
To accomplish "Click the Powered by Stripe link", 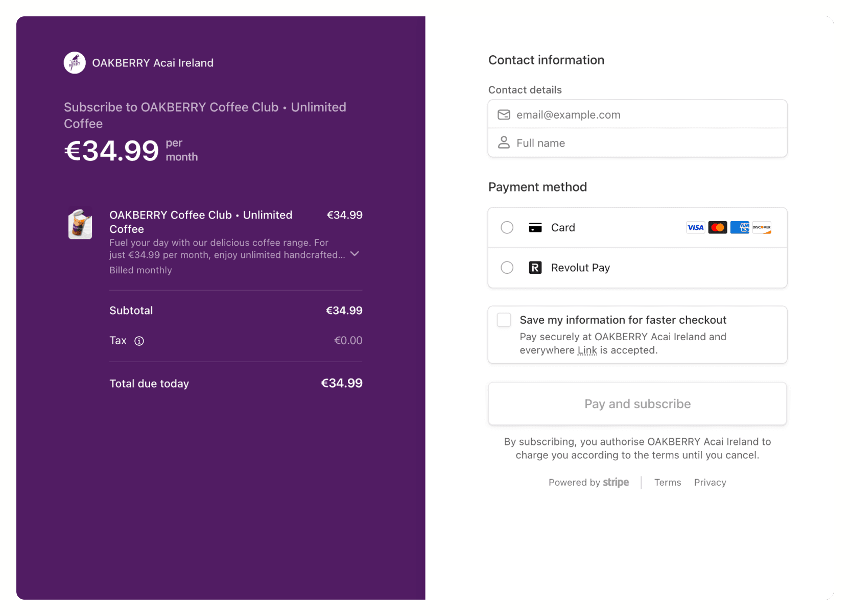I will 588,483.
